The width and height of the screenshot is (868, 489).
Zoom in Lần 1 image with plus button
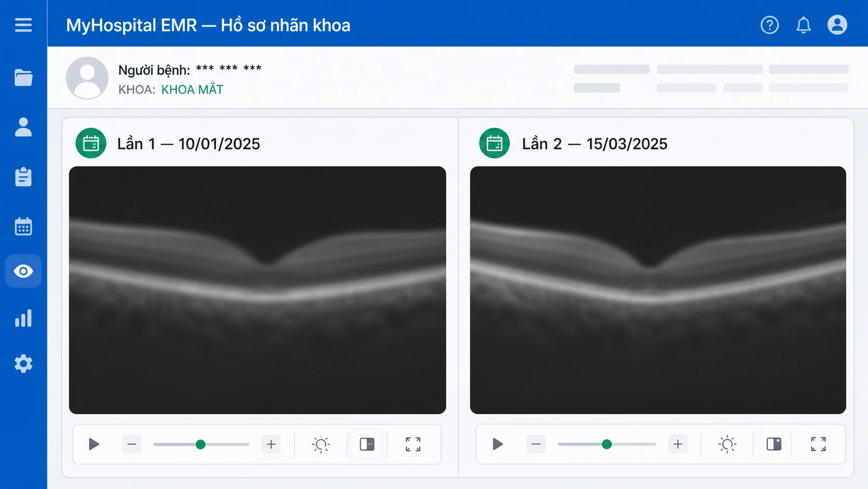pyautogui.click(x=271, y=444)
